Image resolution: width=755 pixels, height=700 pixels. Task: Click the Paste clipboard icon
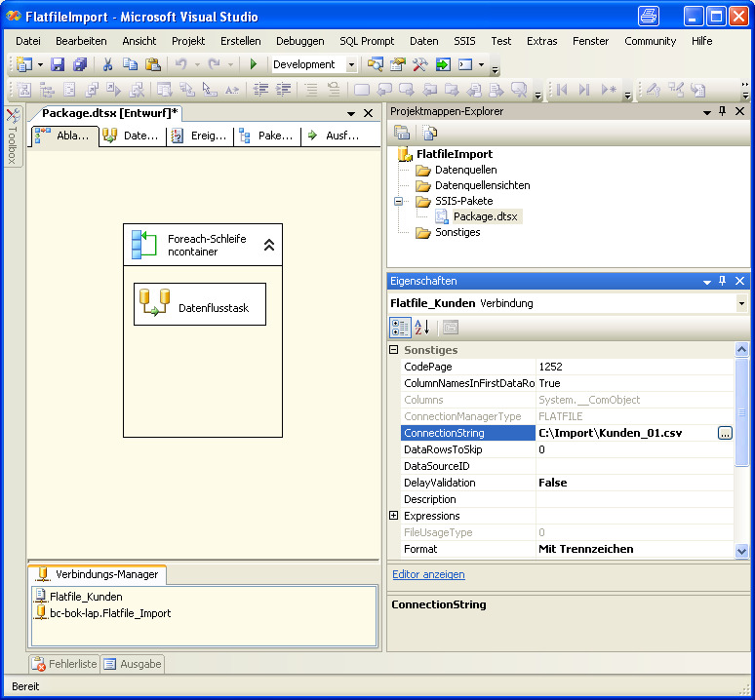click(152, 64)
